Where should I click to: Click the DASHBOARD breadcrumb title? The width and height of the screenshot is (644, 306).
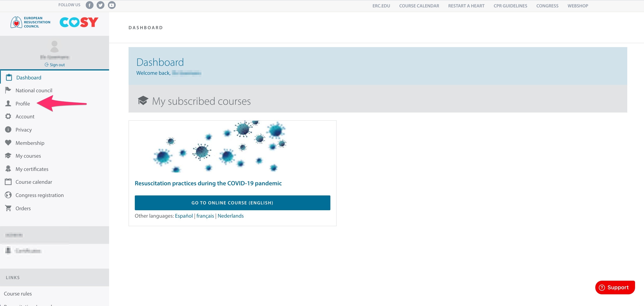146,28
